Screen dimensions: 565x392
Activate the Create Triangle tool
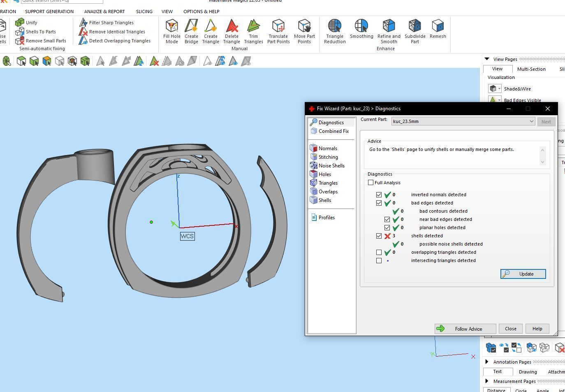point(211,31)
